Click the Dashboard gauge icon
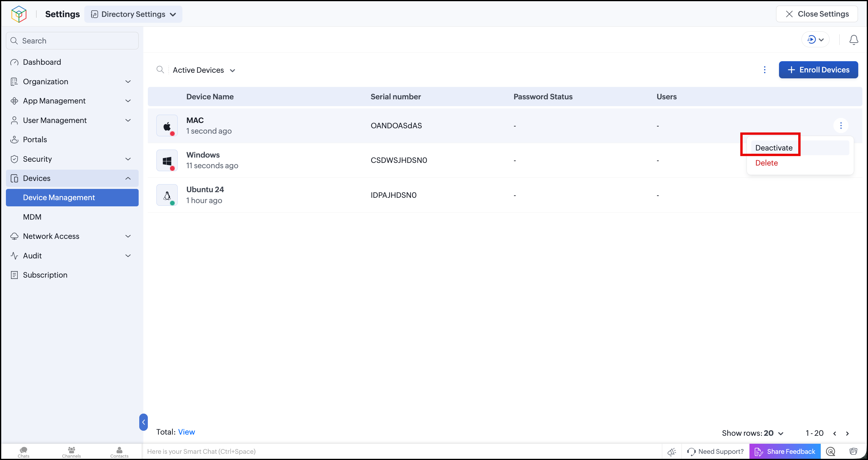This screenshot has height=460, width=868. tap(14, 62)
